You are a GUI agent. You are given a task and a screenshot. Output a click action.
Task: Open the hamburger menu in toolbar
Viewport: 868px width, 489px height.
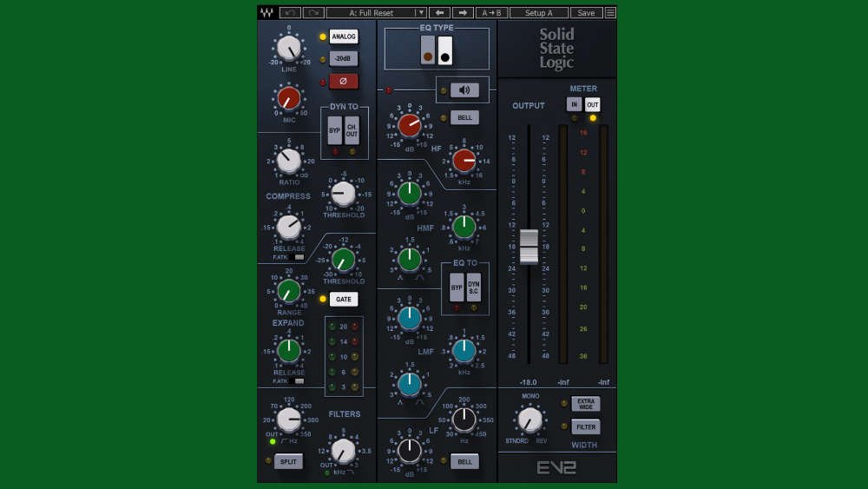(x=610, y=13)
